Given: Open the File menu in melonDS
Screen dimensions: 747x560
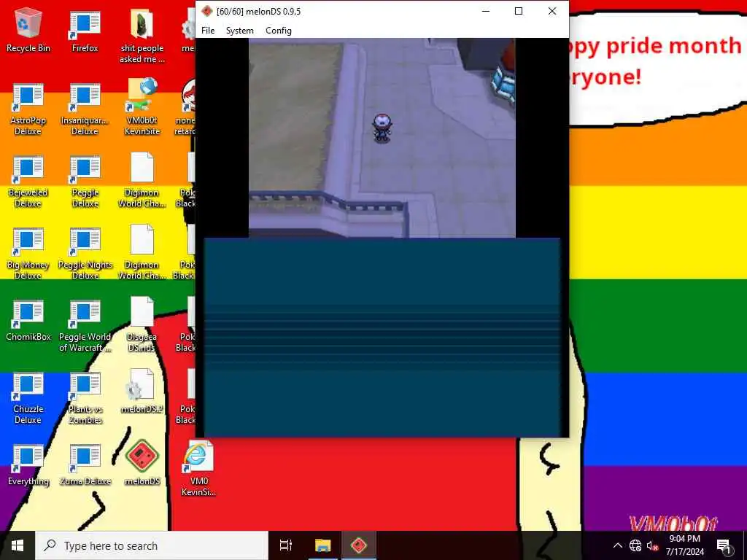Looking at the screenshot, I should pos(208,31).
